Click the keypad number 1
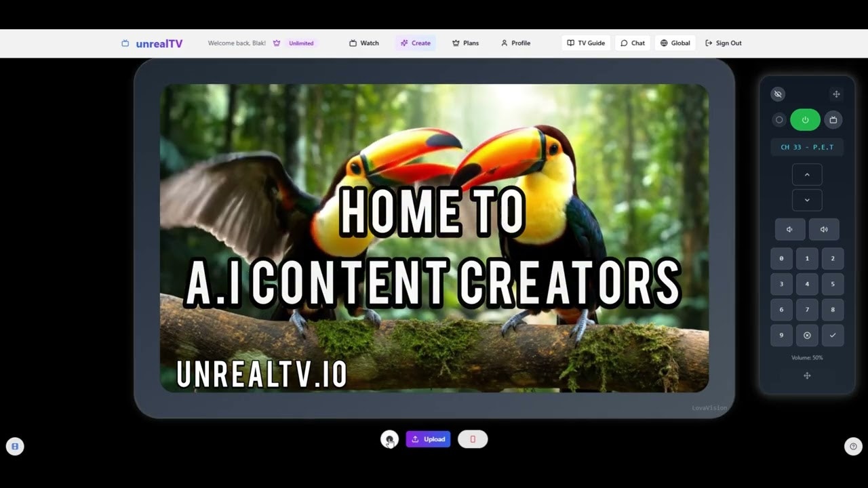The width and height of the screenshot is (868, 488). 807,258
